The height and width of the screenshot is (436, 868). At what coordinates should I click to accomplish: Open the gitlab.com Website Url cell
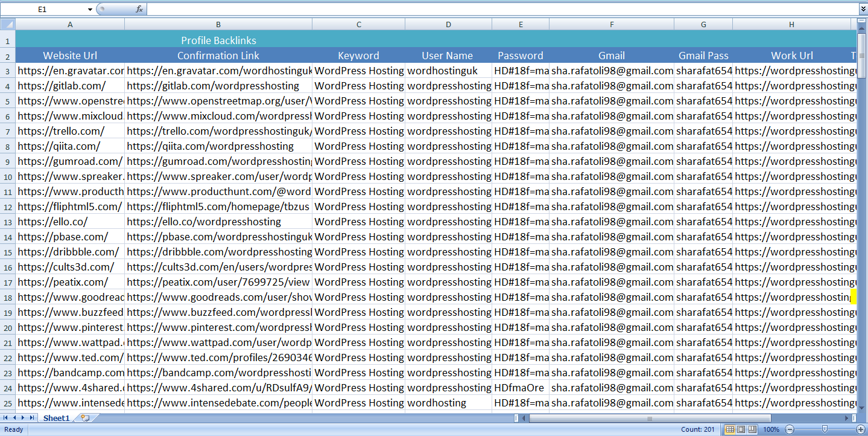click(70, 86)
